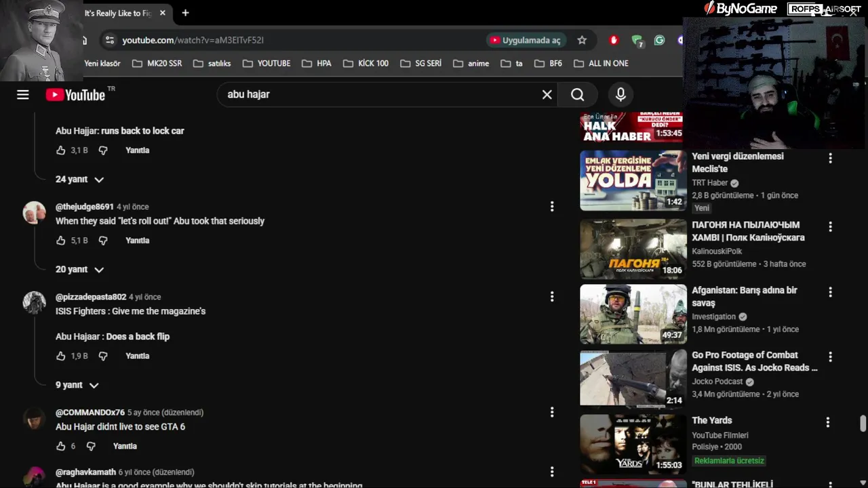This screenshot has width=868, height=488.
Task: Open @thejudge8691's profile avatar
Action: 34,212
